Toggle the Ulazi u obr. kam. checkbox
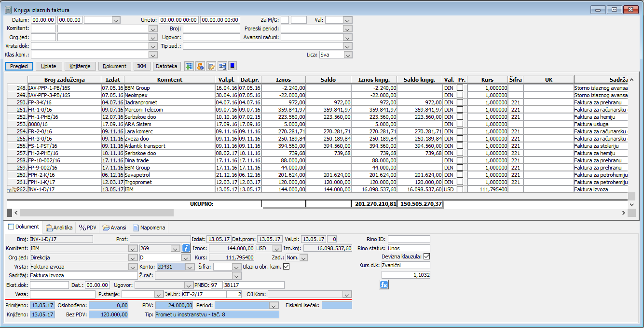 tap(287, 266)
